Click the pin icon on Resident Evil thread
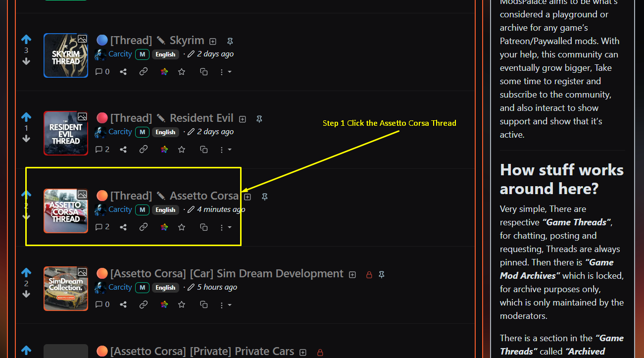 259,119
